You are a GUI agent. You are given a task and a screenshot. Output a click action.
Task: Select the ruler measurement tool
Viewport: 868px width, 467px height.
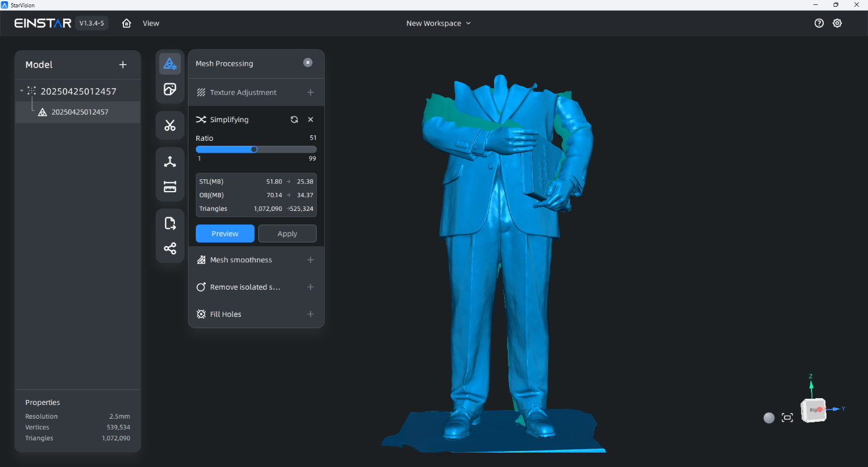[170, 187]
